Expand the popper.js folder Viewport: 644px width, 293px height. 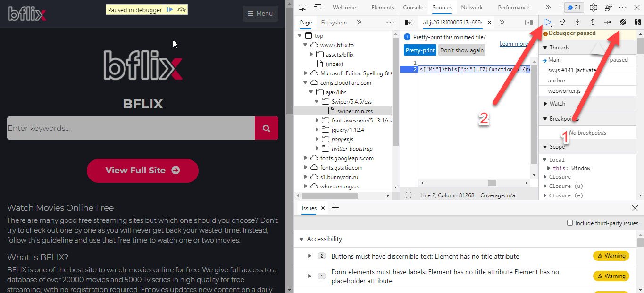pos(317,139)
